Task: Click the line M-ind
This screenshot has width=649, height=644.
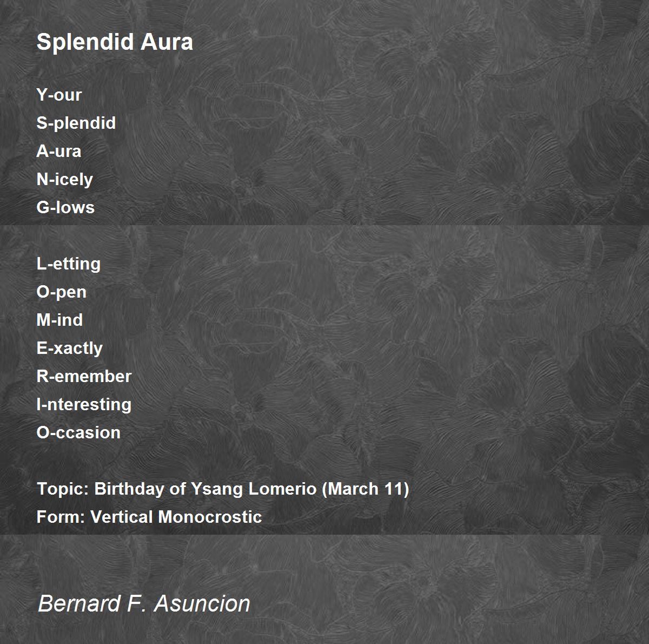Action: pos(59,320)
